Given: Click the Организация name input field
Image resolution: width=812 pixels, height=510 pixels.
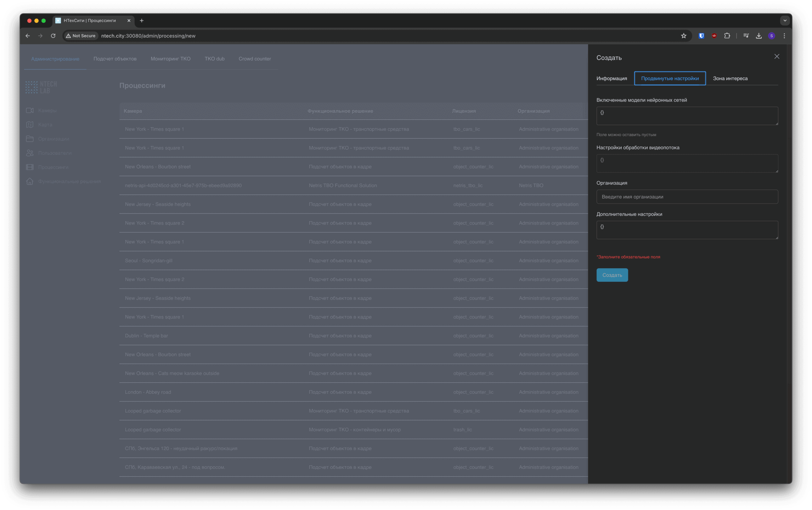Looking at the screenshot, I should pos(687,197).
